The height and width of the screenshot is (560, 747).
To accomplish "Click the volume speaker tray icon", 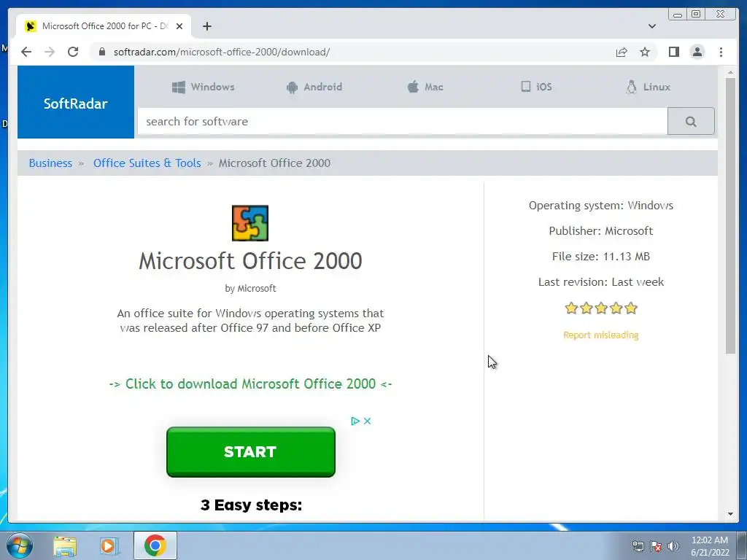I will pyautogui.click(x=673, y=546).
